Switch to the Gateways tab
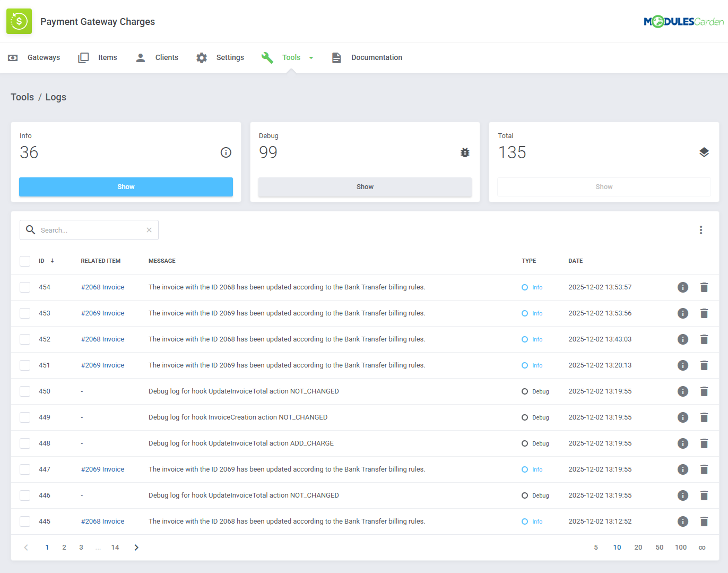This screenshot has height=573, width=728. point(43,57)
